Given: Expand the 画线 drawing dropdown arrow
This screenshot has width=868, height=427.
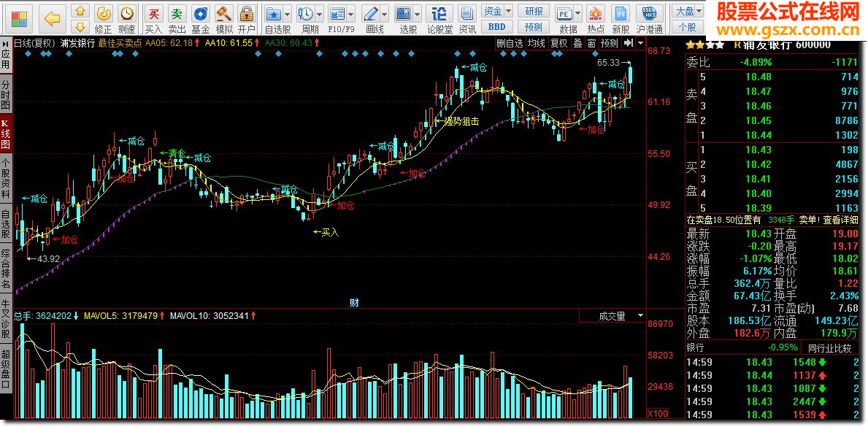Looking at the screenshot, I should 385,13.
